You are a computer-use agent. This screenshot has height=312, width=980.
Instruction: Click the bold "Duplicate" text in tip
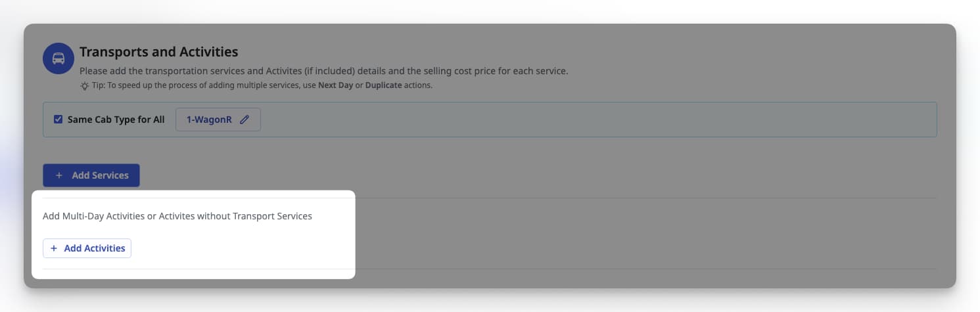pos(383,85)
